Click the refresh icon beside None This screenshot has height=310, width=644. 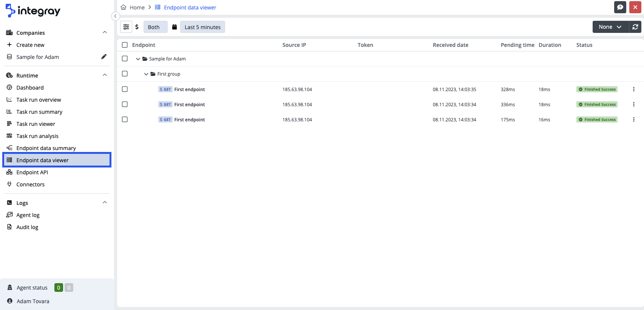point(635,27)
